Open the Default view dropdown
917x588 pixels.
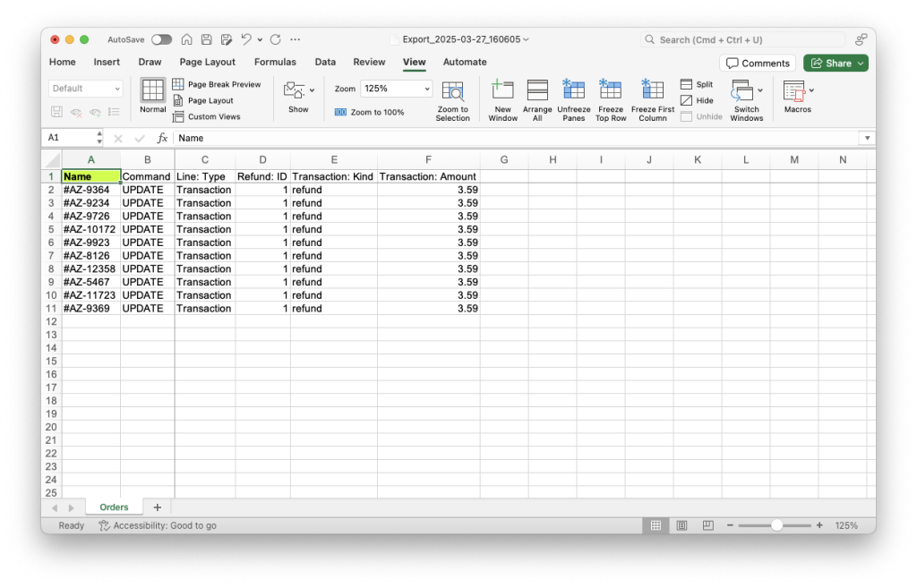click(85, 88)
